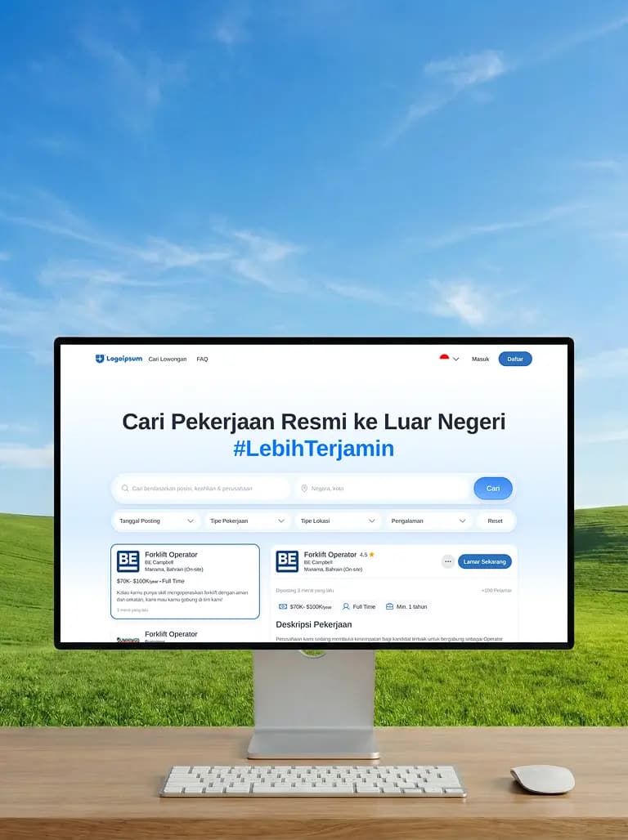Click the Logoipsum logo in the header
628x840 pixels.
tap(119, 359)
